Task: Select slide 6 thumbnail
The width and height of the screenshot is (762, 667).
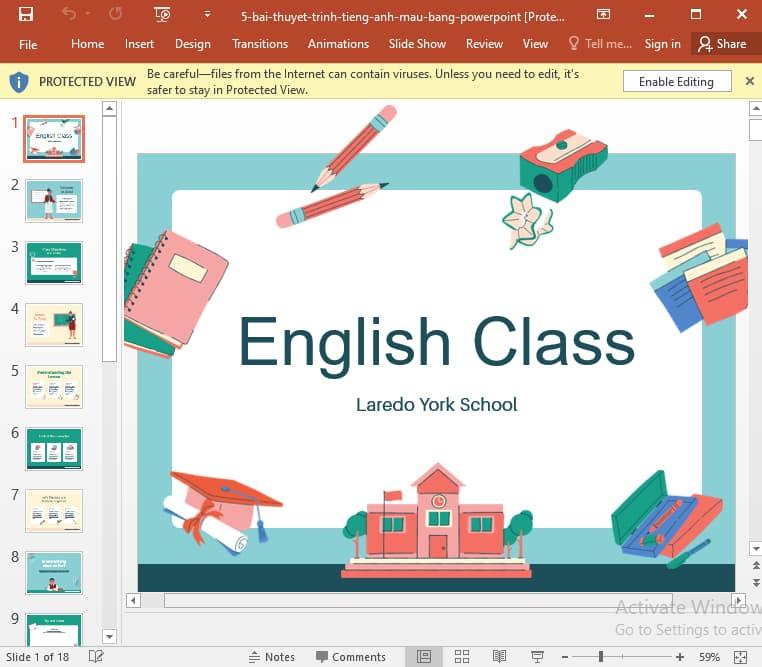Action: point(54,449)
